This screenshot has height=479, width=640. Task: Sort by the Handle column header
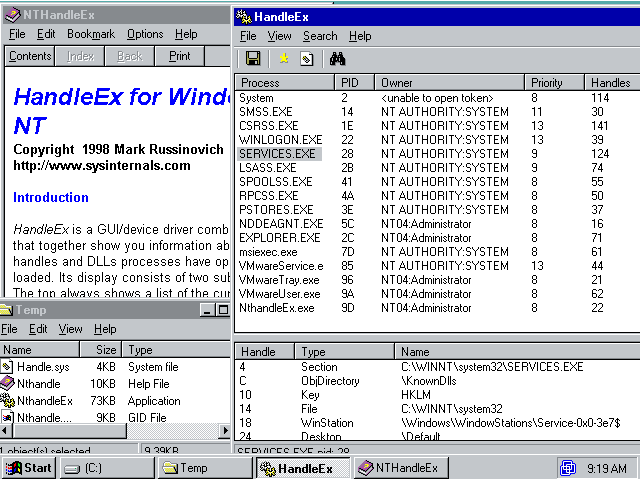[x=264, y=351]
